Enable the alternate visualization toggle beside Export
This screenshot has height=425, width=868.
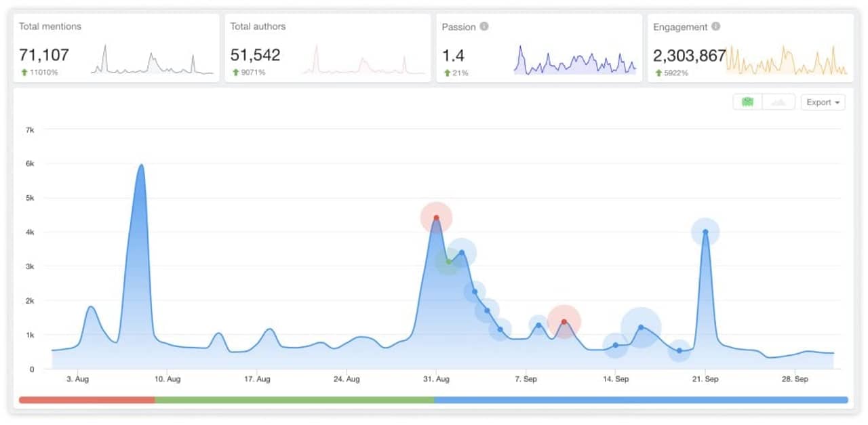coord(778,102)
